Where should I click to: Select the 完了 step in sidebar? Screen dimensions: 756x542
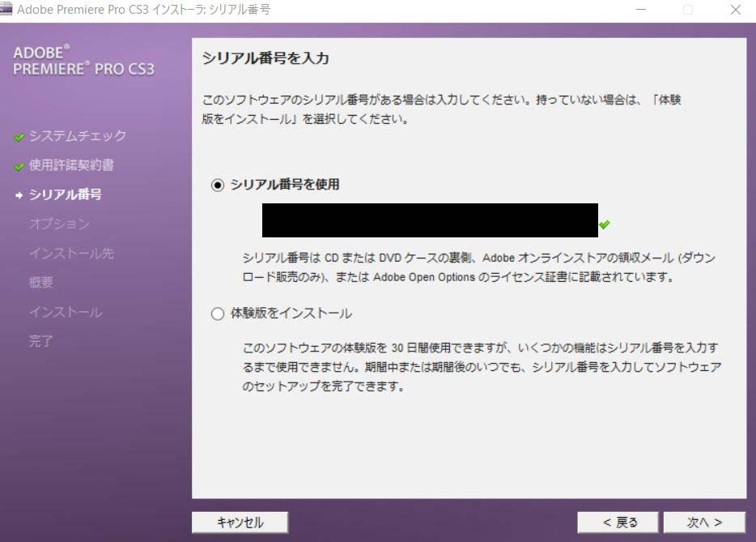[41, 341]
